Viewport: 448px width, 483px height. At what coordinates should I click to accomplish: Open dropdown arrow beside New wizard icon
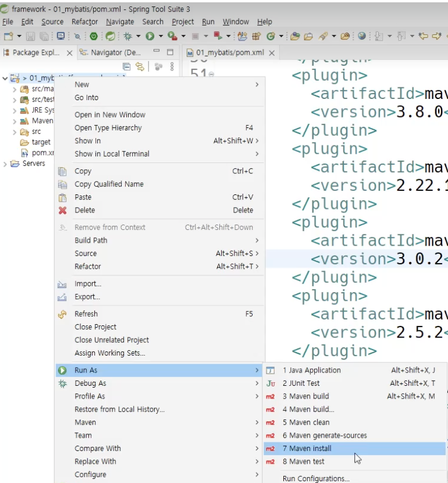point(19,36)
